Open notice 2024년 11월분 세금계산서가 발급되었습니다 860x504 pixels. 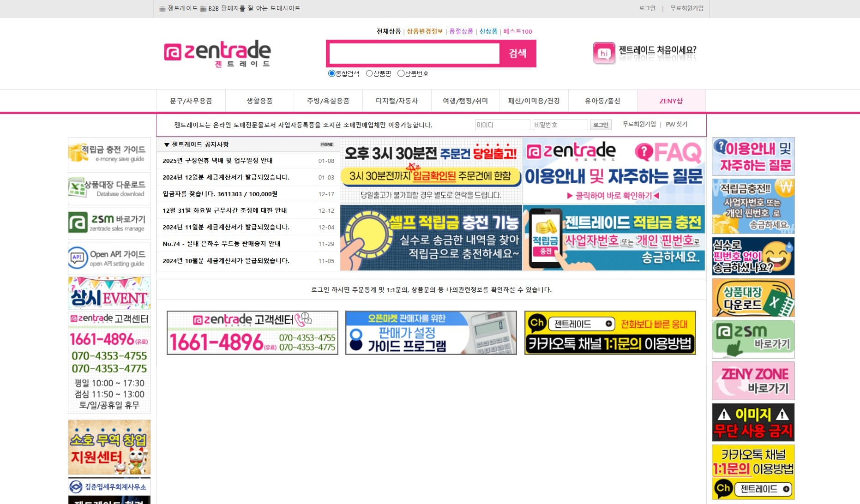[x=226, y=227]
